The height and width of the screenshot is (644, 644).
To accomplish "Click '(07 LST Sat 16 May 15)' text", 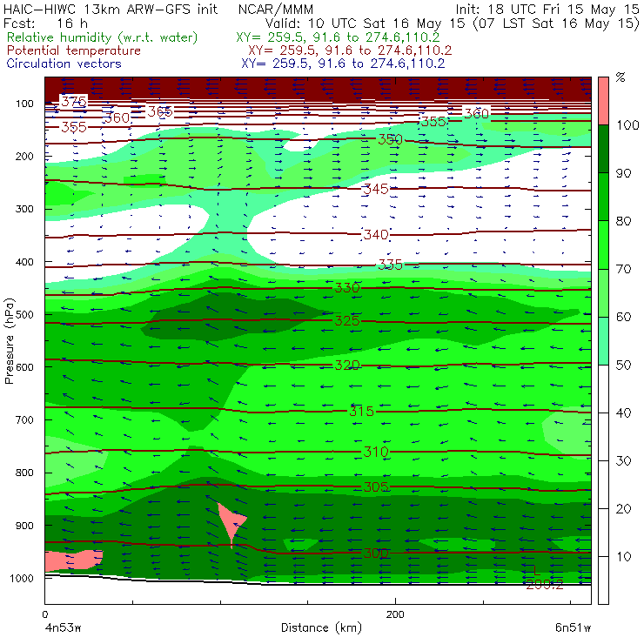I will pyautogui.click(x=557, y=23).
